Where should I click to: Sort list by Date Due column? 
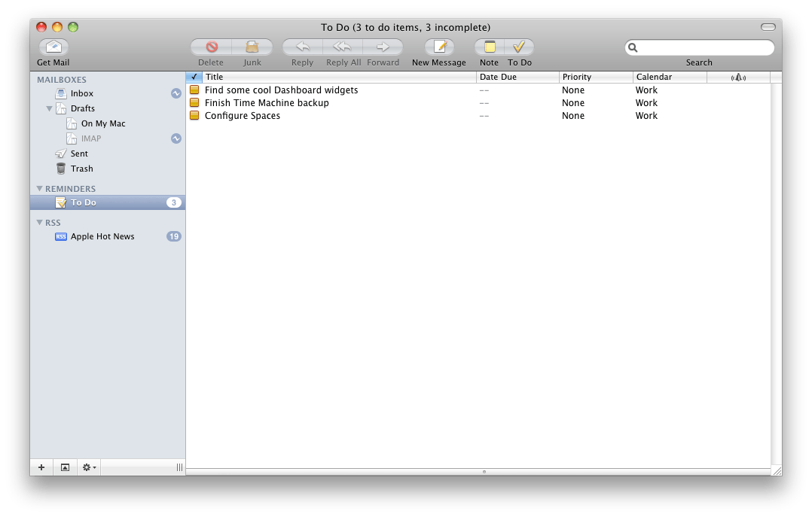pyautogui.click(x=518, y=77)
